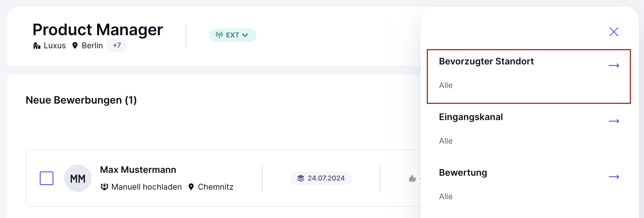Select the Eingangskanal filter heading
The width and height of the screenshot is (644, 218).
tap(471, 117)
